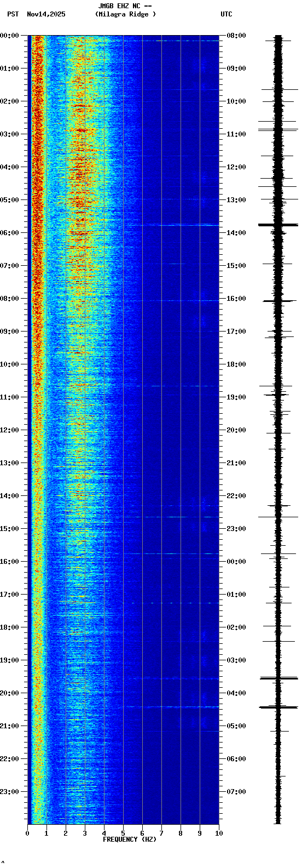
Task: Click the '21:00' PST time label
Action: (9, 726)
